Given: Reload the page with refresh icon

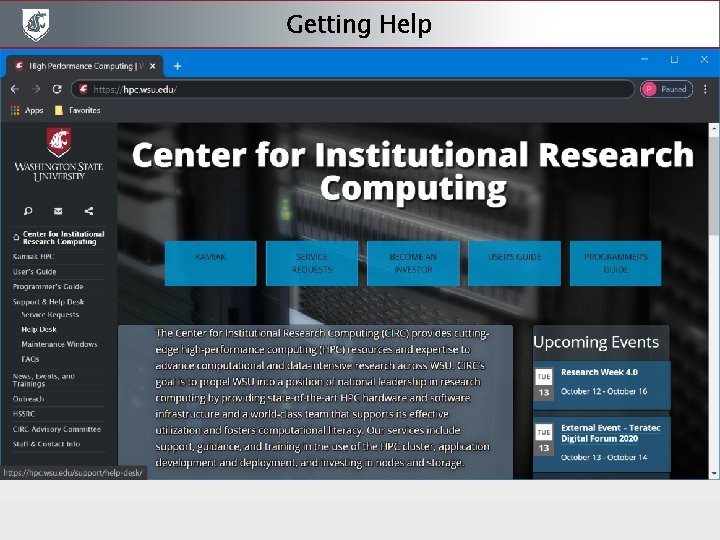Looking at the screenshot, I should coord(57,89).
